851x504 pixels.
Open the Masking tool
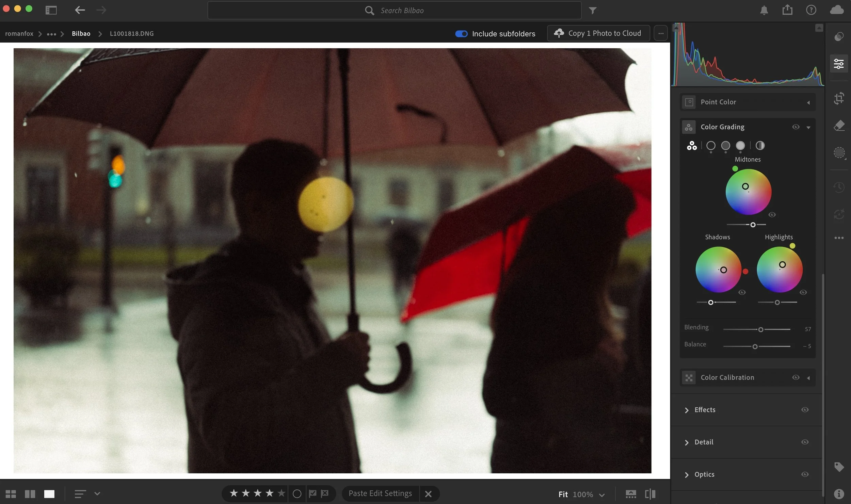tap(839, 152)
